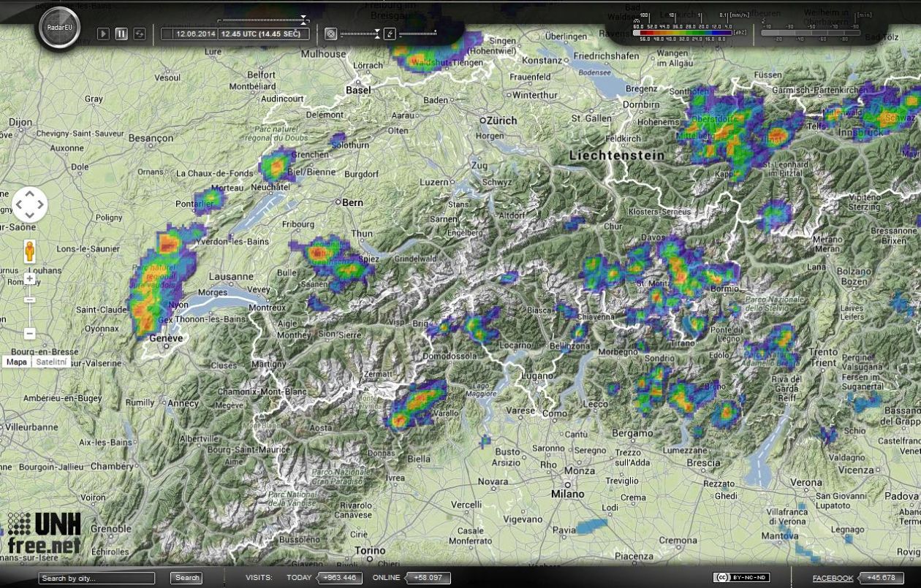
Task: Click the Milano city label
Action: [x=568, y=495]
